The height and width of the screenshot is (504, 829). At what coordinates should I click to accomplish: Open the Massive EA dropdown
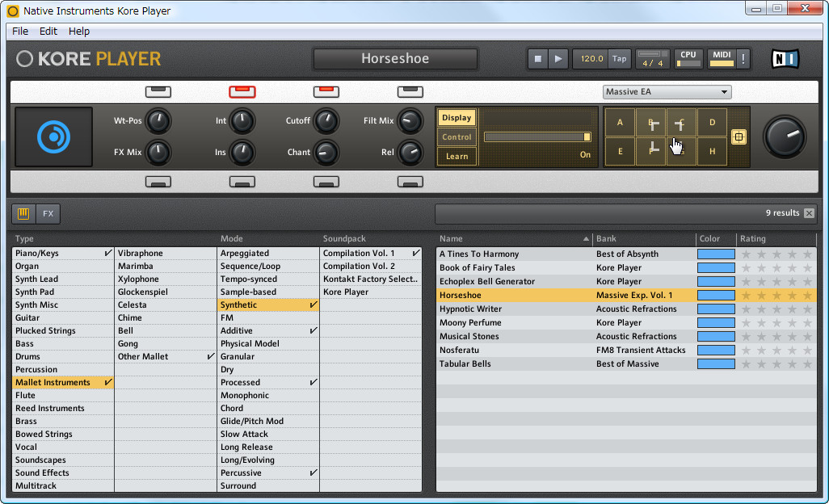tap(667, 92)
